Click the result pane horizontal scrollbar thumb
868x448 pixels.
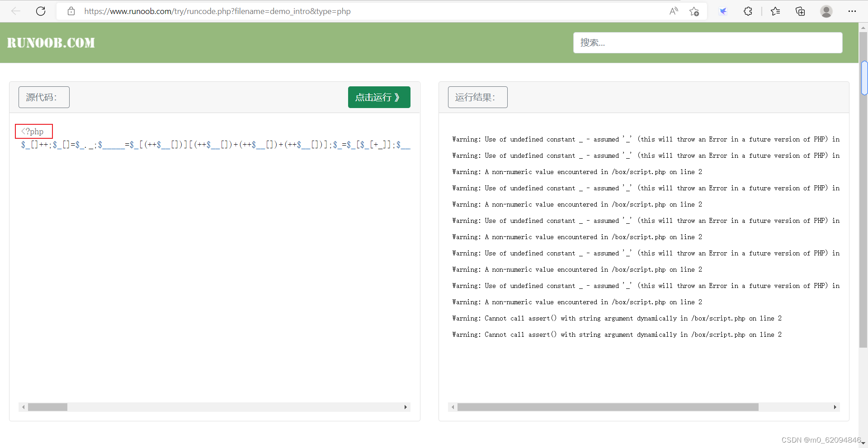pyautogui.click(x=608, y=407)
